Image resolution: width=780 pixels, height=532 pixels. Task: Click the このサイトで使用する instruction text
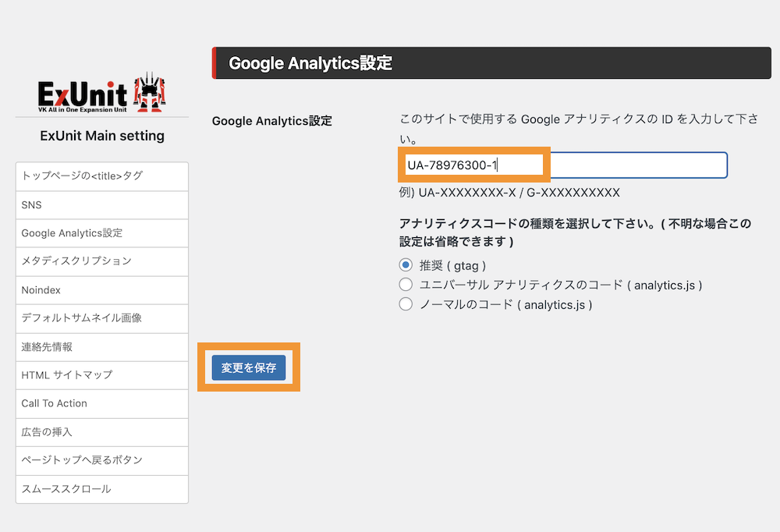coord(579,129)
